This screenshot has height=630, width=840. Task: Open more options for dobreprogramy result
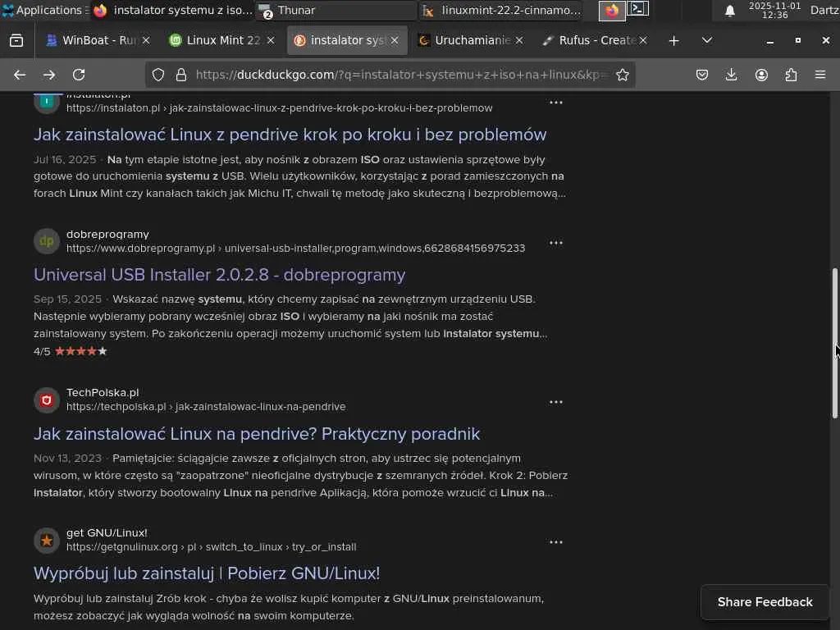pos(556,243)
